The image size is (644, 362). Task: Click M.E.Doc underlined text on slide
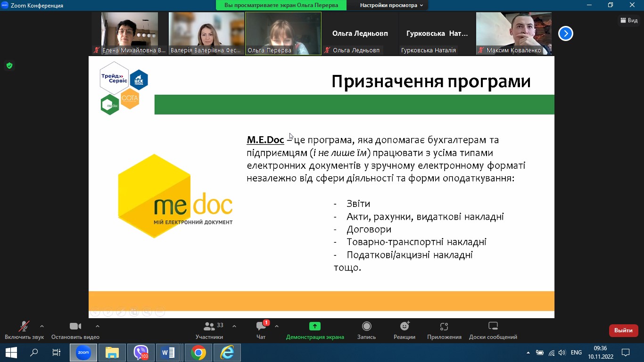265,140
